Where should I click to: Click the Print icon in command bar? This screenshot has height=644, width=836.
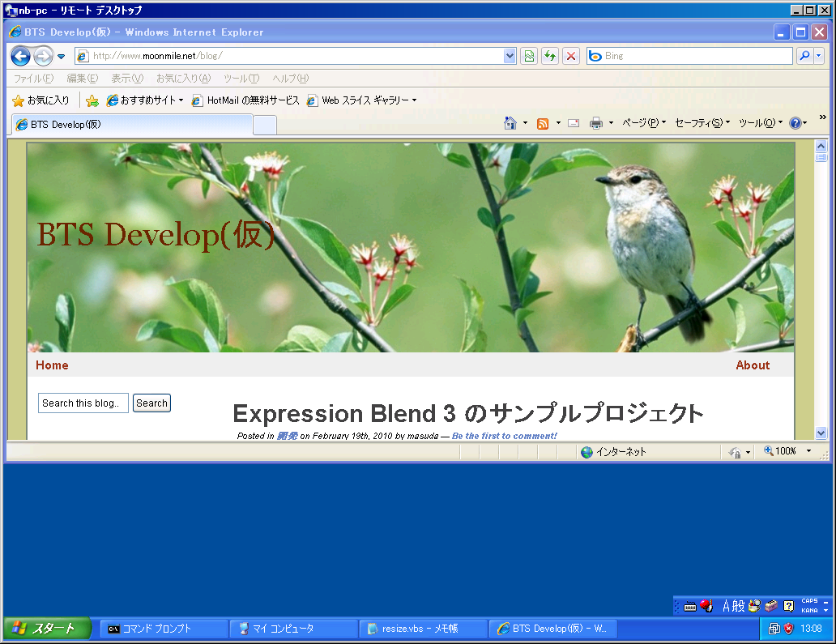click(x=596, y=123)
